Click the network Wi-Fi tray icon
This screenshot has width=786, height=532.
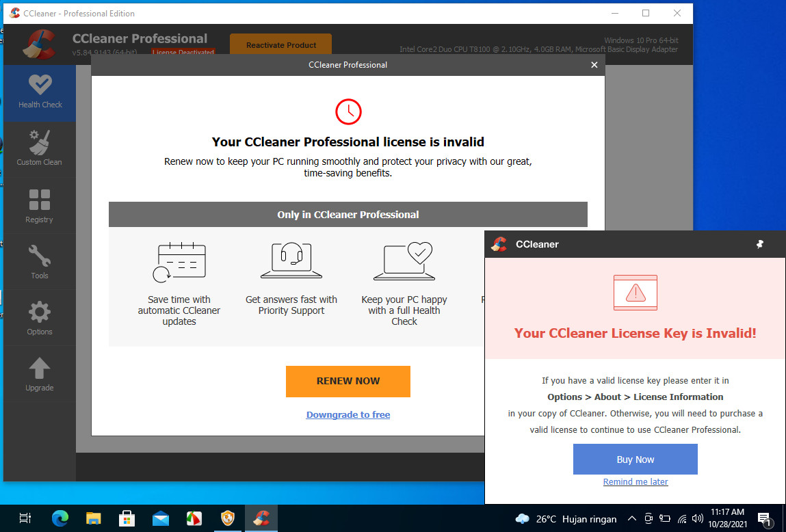[682, 519]
